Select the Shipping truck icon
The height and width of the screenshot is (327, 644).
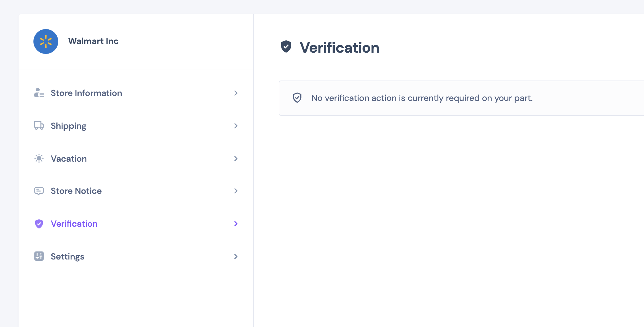pos(39,126)
